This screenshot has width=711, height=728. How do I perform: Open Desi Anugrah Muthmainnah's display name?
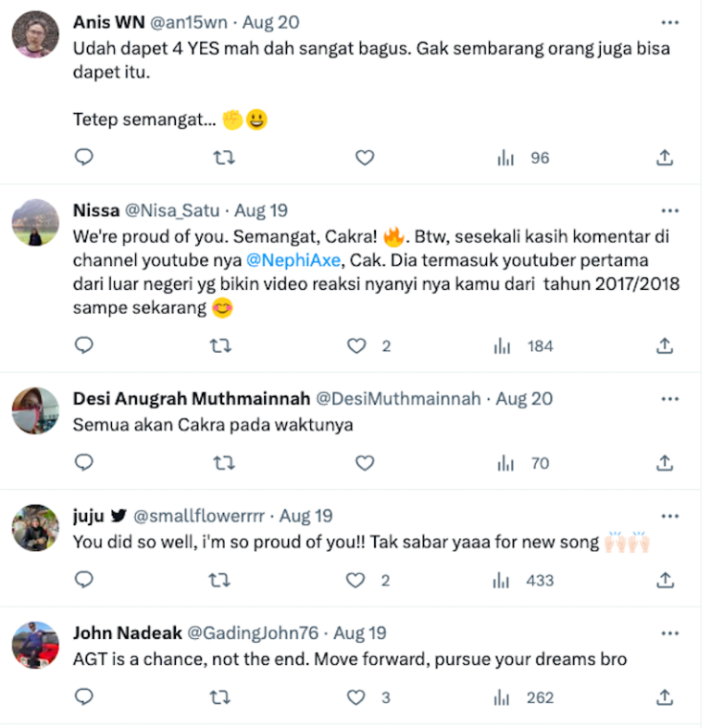click(192, 398)
